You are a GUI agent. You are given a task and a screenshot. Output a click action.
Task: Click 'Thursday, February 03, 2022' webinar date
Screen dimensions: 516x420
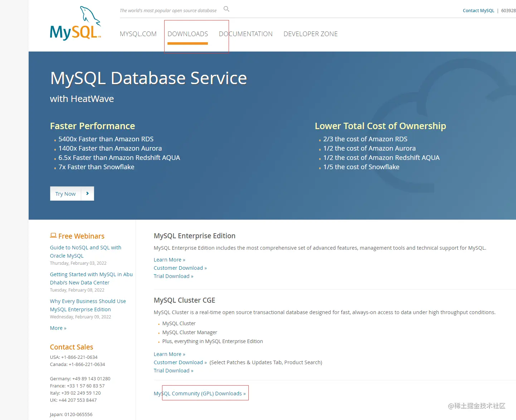point(78,263)
